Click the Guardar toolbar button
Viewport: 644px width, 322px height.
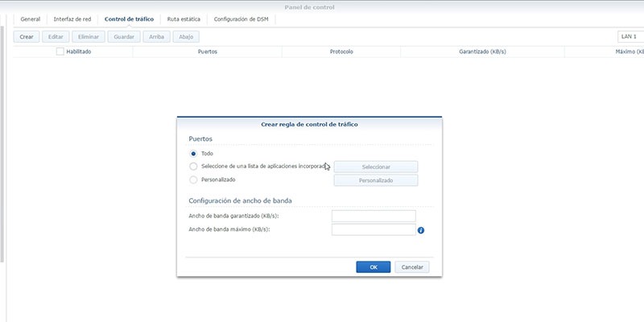(124, 37)
